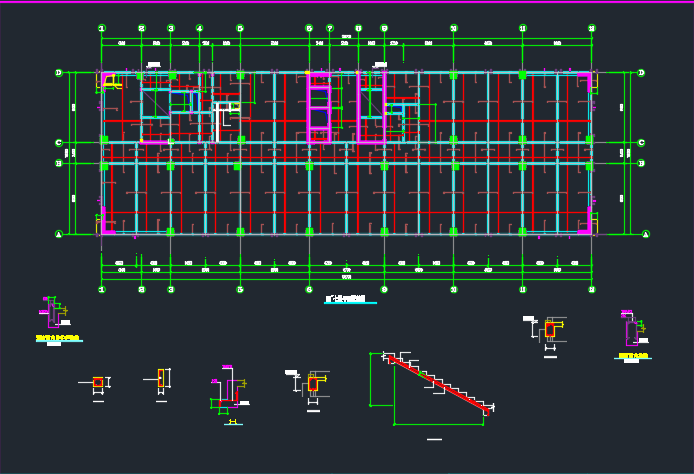Select grid axis bubble 4 above the plan
694x474 pixels.
pyautogui.click(x=200, y=28)
